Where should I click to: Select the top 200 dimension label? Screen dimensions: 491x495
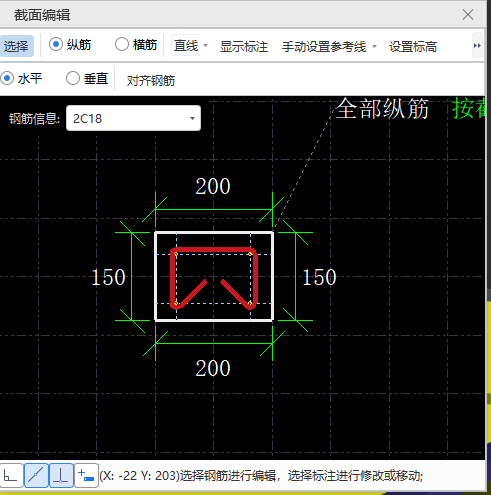(x=213, y=186)
